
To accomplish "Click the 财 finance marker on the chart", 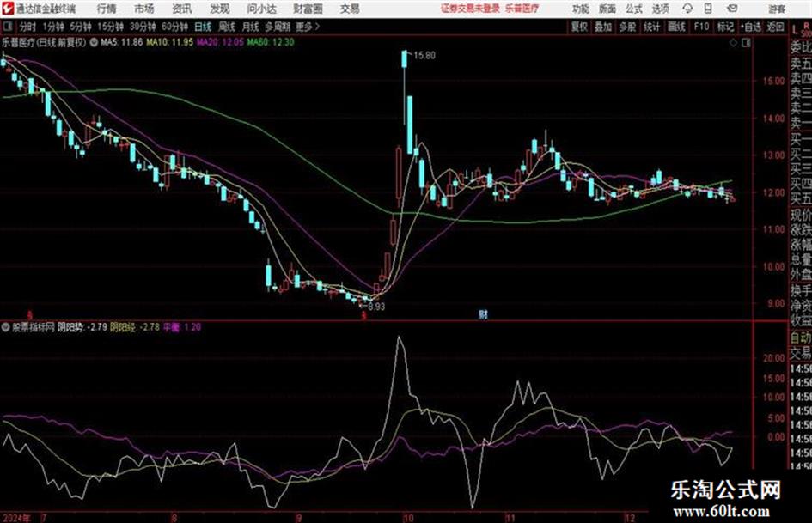I will [x=483, y=314].
